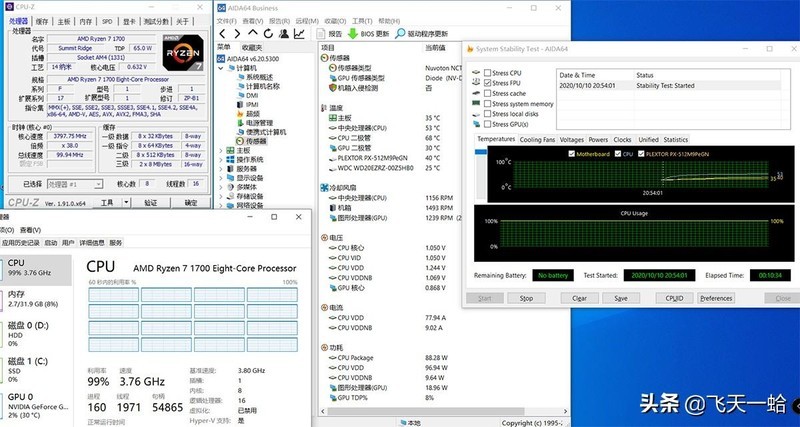The height and width of the screenshot is (427, 800).
Task: Uncheck the Stress FPU checkbox
Action: coord(488,83)
